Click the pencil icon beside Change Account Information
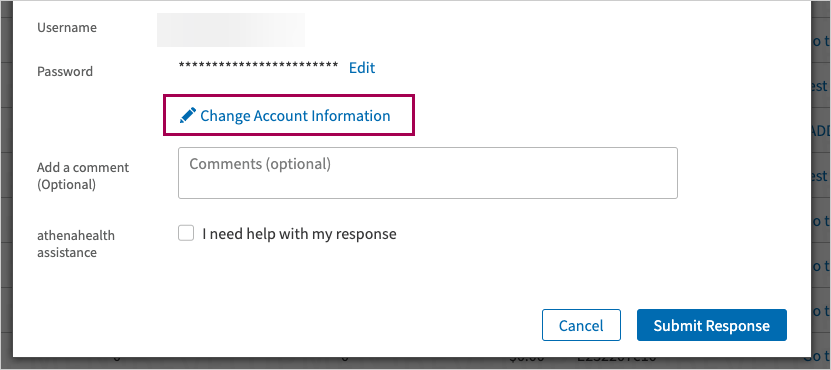The width and height of the screenshot is (831, 370). [188, 116]
